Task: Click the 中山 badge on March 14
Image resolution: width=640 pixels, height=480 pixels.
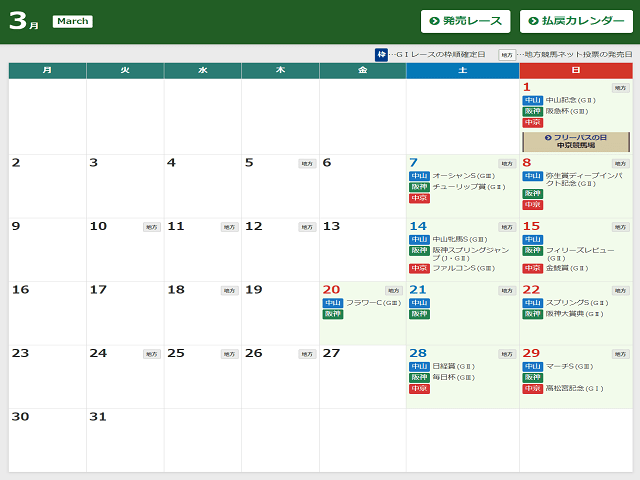Action: click(x=419, y=240)
